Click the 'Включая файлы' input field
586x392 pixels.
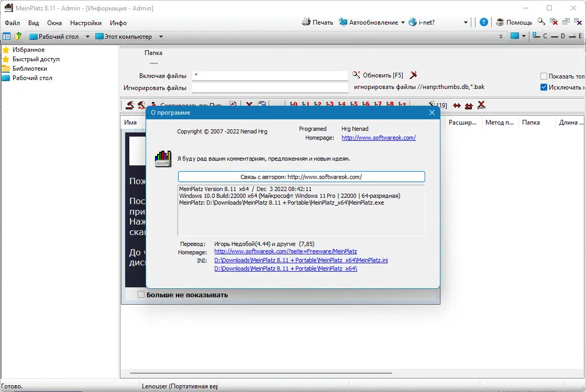(x=270, y=76)
